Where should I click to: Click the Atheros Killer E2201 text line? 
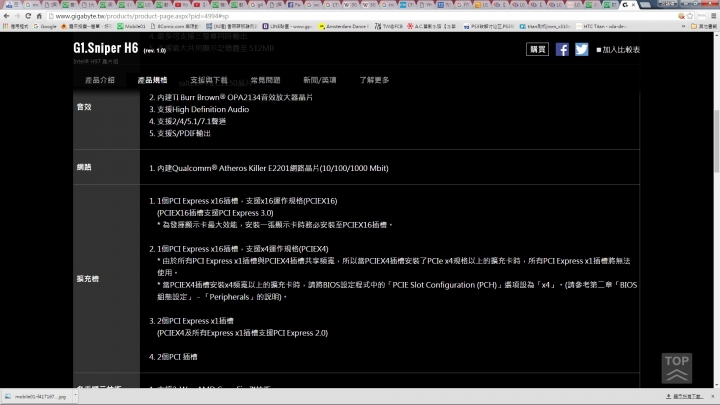point(269,168)
